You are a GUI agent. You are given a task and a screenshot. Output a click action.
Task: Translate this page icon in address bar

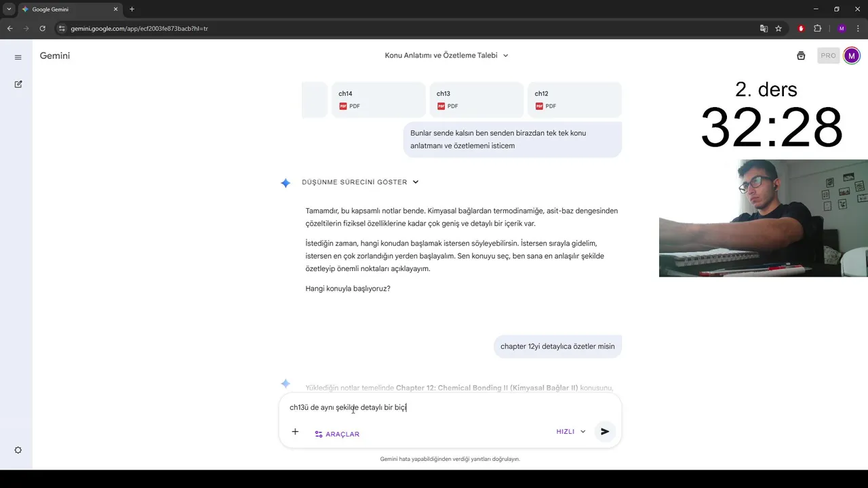pos(764,28)
